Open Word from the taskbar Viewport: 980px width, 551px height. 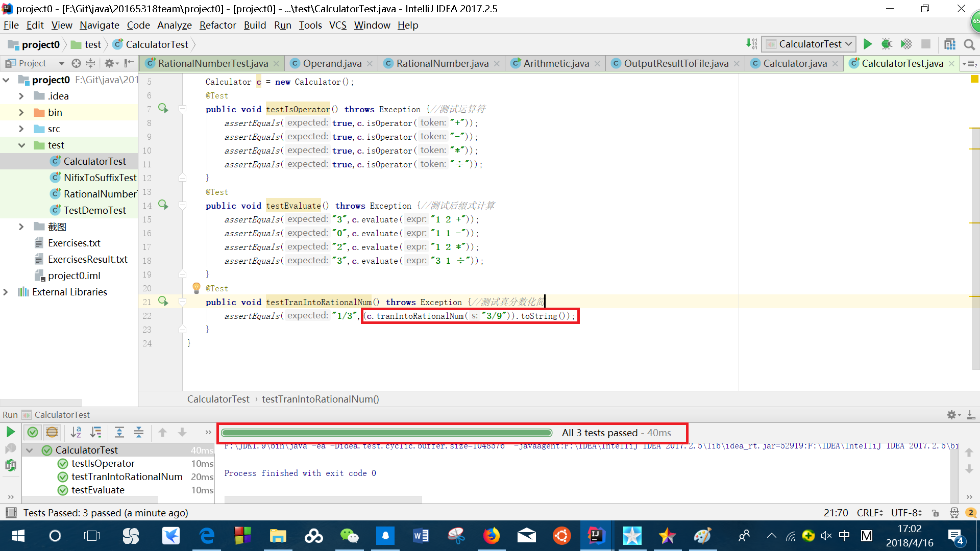[x=421, y=536]
